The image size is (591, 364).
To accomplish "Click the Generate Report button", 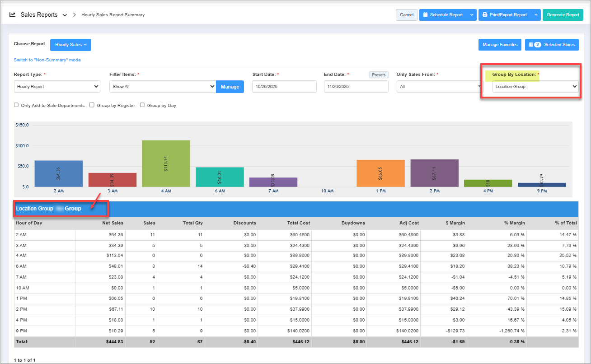I will point(563,15).
